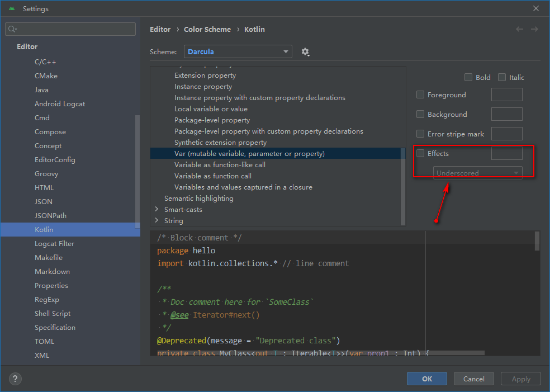Select HTML in the sidebar

pyautogui.click(x=44, y=188)
